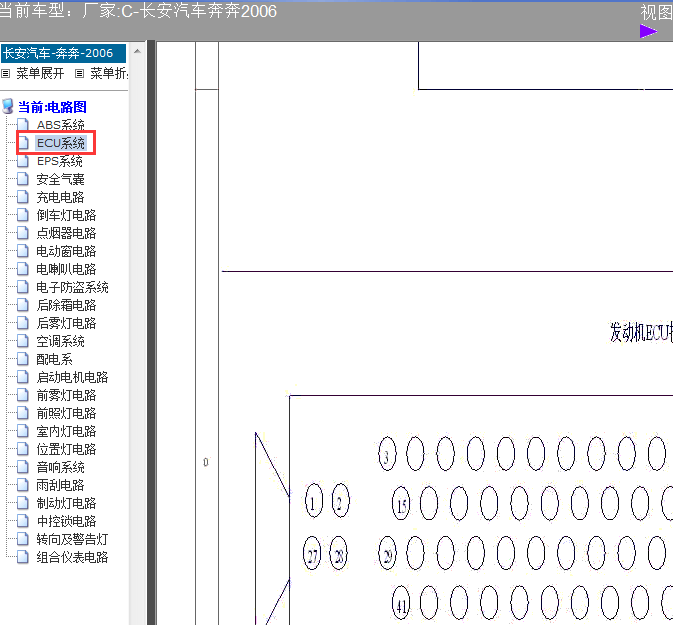Open the 电动窗电路 entry
This screenshot has width=673, height=625.
tap(67, 251)
